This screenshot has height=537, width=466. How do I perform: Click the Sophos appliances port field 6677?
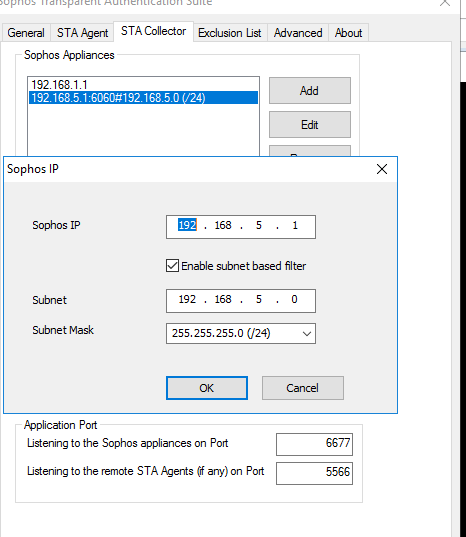[x=314, y=444]
